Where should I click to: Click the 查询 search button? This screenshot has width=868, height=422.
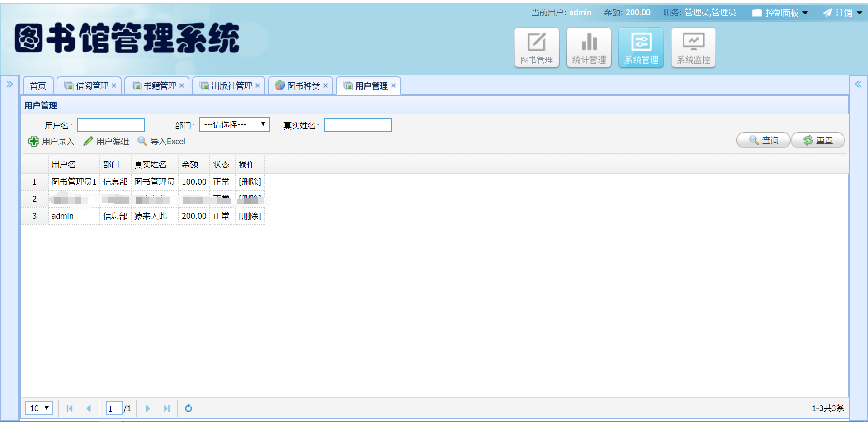click(763, 140)
